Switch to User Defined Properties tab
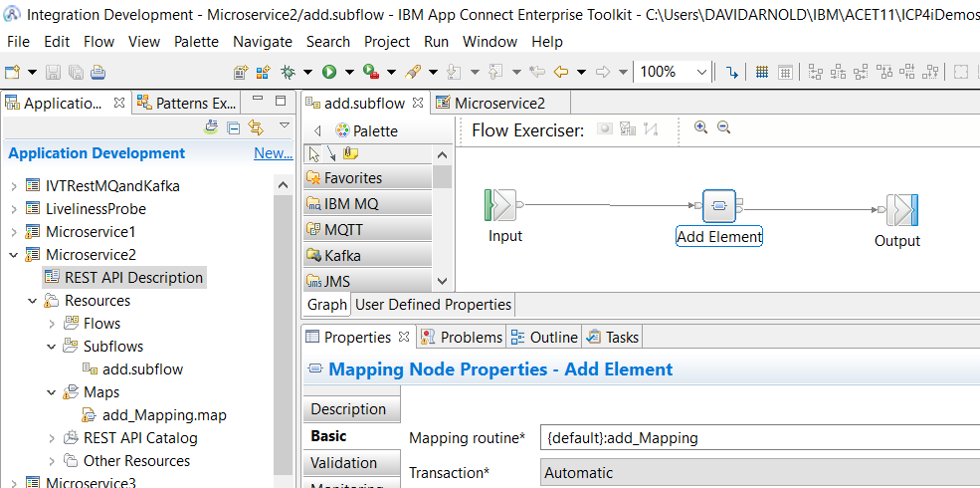This screenshot has width=980, height=488. click(433, 305)
